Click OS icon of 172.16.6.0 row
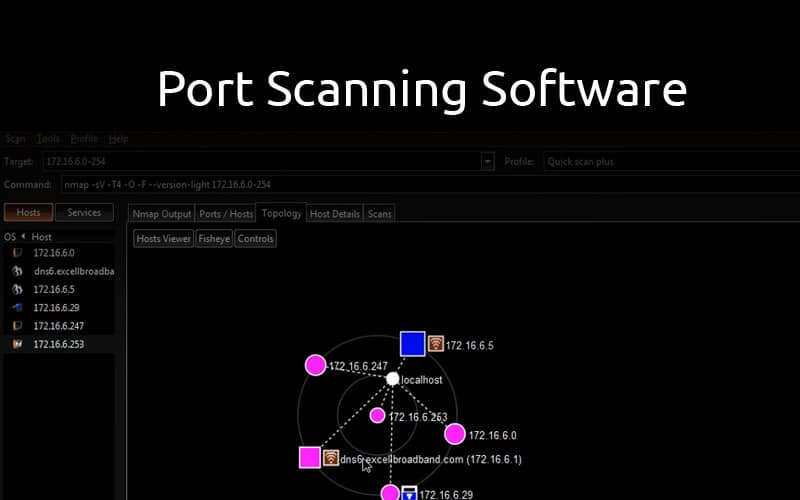This screenshot has height=500, width=800. [x=17, y=253]
